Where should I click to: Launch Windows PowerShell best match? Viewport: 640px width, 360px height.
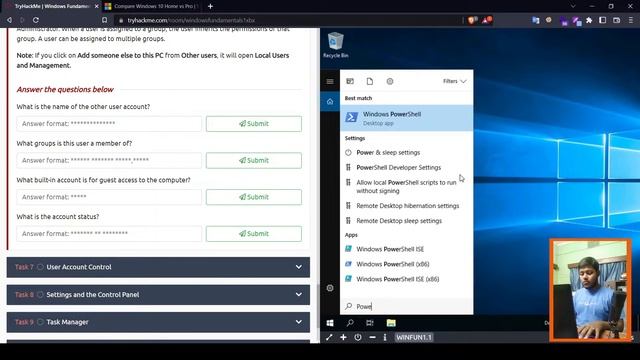pos(407,118)
